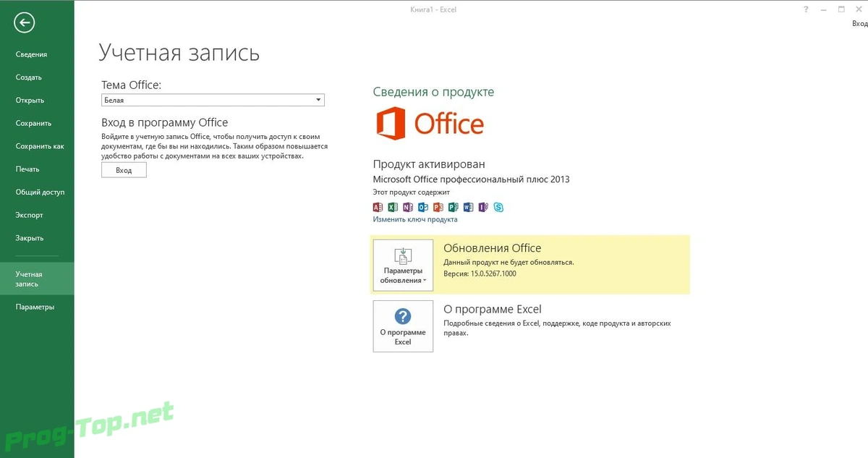Open the Тема Office dropdown

213,100
